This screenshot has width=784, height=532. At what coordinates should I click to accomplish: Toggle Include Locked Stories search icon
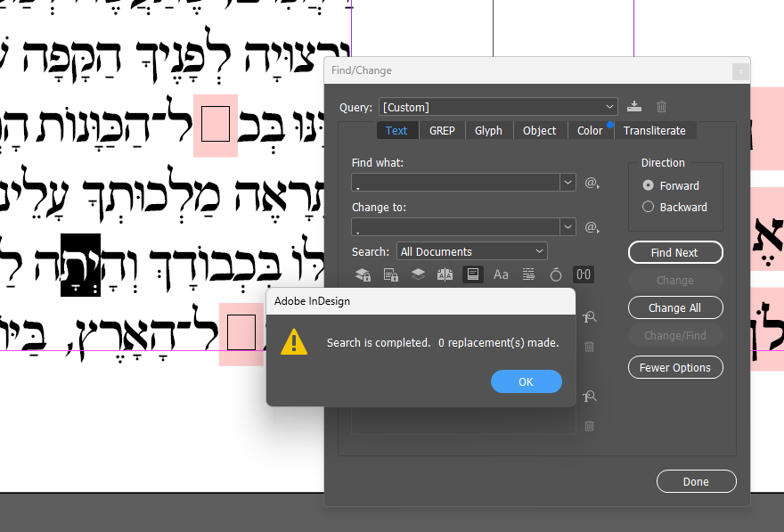pyautogui.click(x=390, y=274)
